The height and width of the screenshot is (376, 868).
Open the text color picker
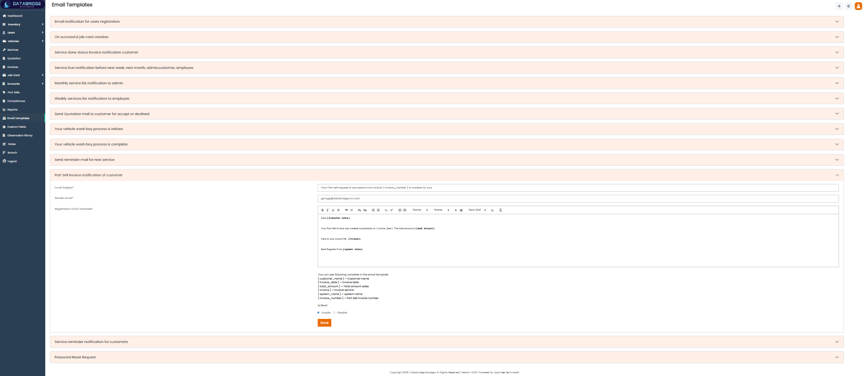tap(456, 210)
